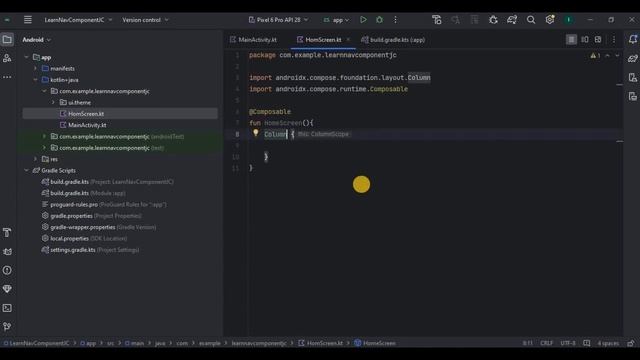Switch editor to Code only view
The height and width of the screenshot is (360, 640).
click(571, 40)
